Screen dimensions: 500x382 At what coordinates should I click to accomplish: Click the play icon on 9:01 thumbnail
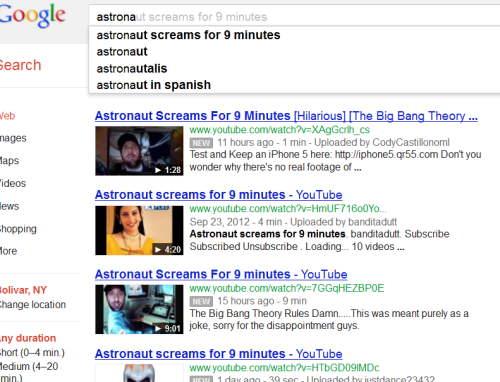tap(158, 329)
